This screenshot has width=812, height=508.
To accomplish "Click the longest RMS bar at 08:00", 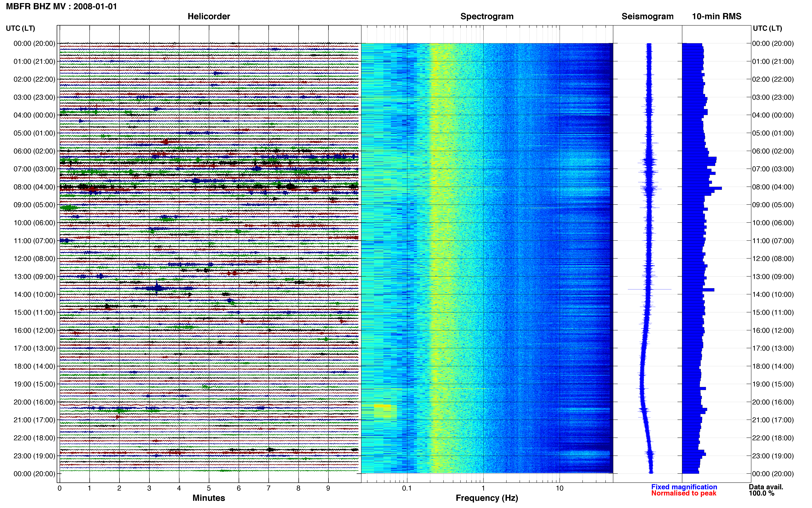I will pos(702,188).
